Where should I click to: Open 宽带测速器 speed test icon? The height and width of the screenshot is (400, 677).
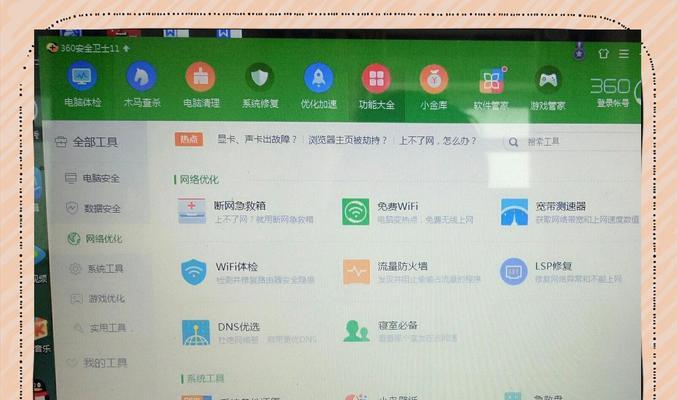[514, 212]
